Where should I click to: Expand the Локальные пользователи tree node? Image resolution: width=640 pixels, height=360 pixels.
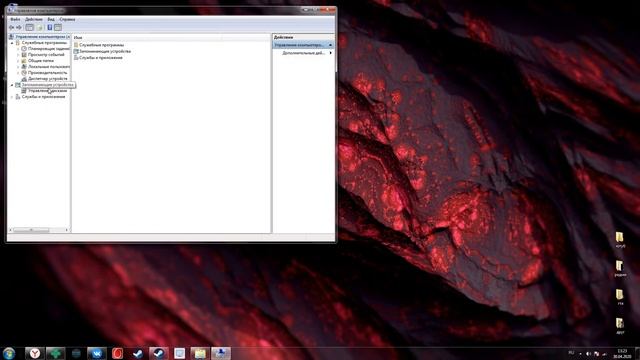coord(18,67)
